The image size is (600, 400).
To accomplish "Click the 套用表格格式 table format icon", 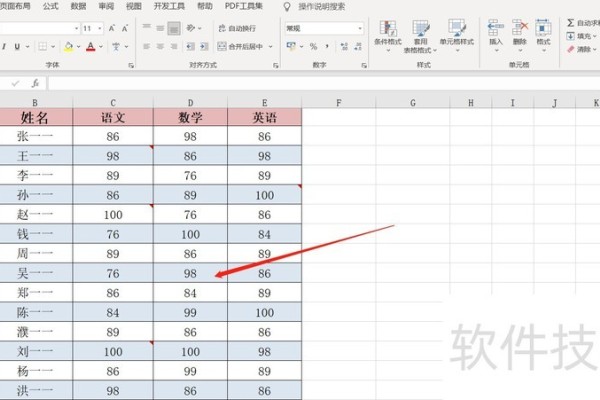I will [421, 28].
